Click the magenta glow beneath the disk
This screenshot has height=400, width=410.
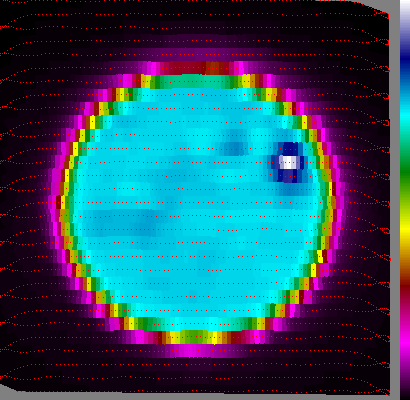coord(200,351)
